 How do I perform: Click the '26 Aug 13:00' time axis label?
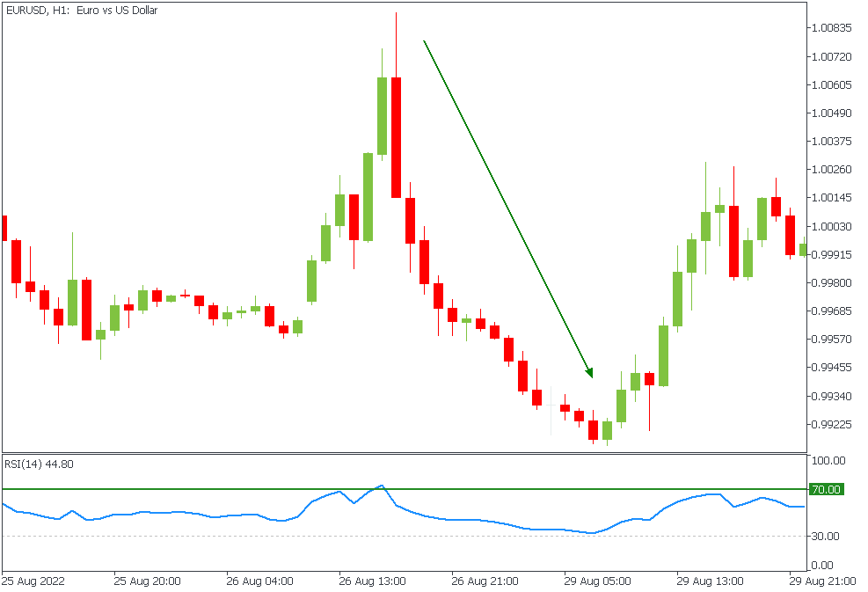click(x=372, y=581)
